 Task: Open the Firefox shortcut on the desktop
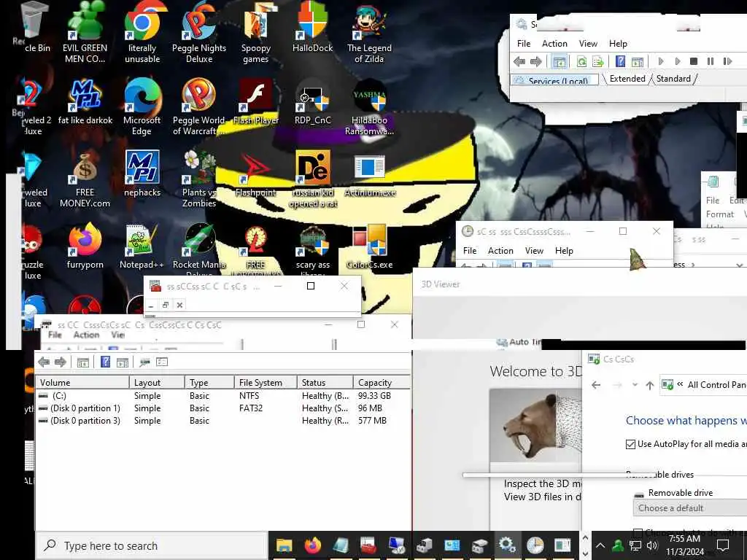pyautogui.click(x=85, y=246)
